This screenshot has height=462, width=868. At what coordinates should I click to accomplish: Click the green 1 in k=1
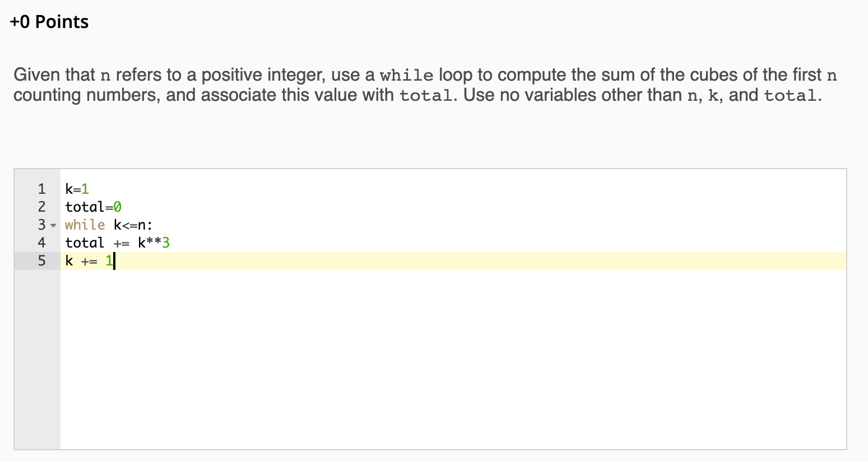point(85,189)
